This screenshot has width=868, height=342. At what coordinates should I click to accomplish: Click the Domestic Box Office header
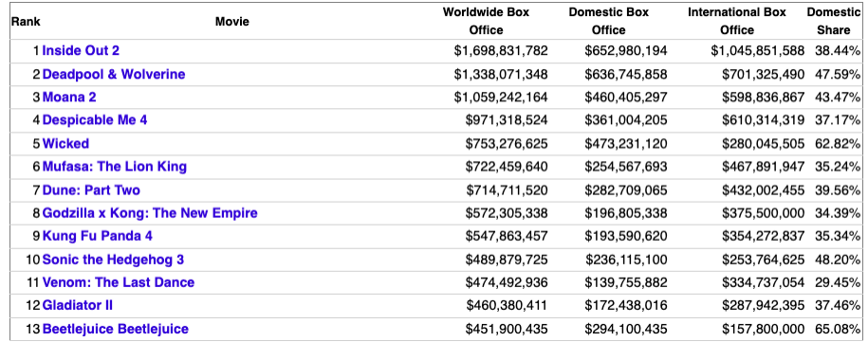point(608,21)
